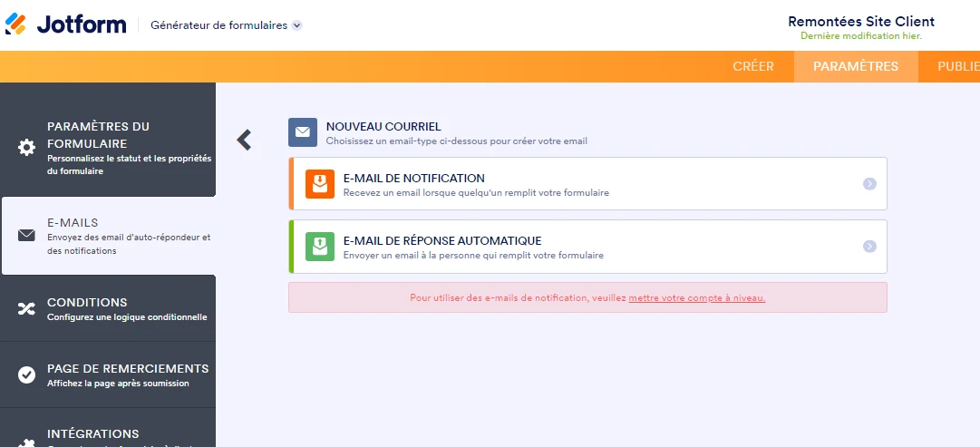Open the PUBLIER tab

pyautogui.click(x=958, y=66)
